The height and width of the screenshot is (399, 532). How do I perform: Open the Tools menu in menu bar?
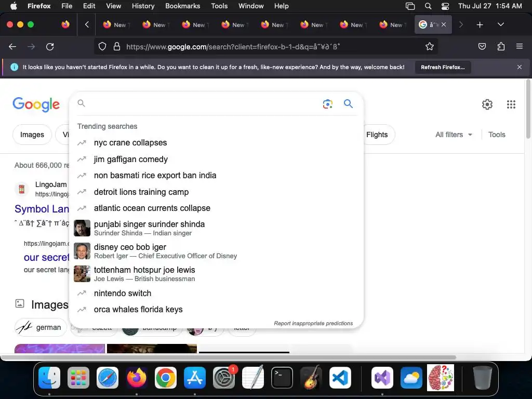[x=219, y=6]
